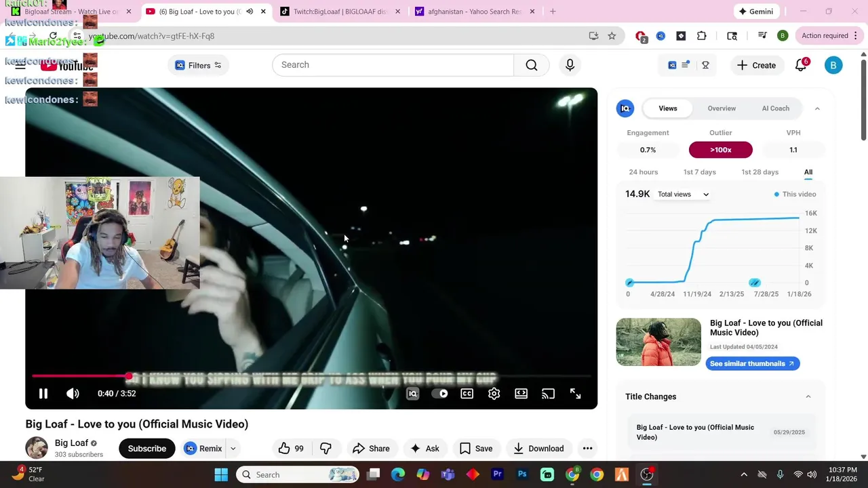Download the video
The height and width of the screenshot is (488, 868).
point(538,448)
